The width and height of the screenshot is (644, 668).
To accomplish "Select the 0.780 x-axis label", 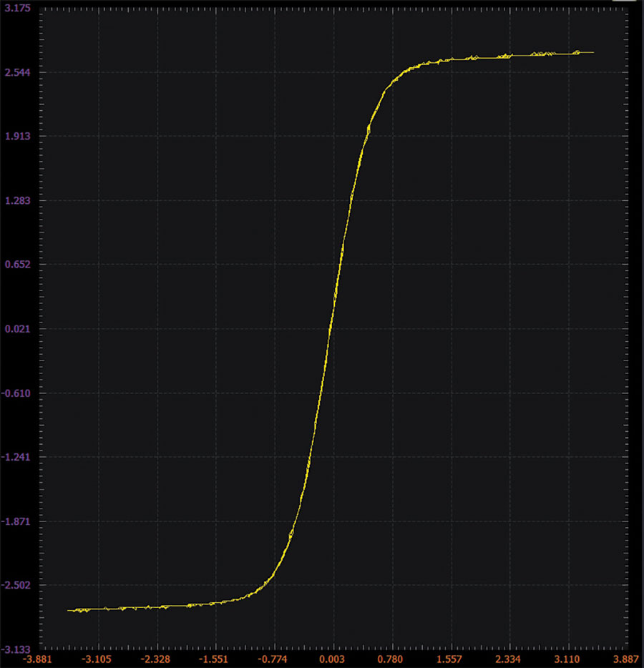I will click(x=391, y=659).
